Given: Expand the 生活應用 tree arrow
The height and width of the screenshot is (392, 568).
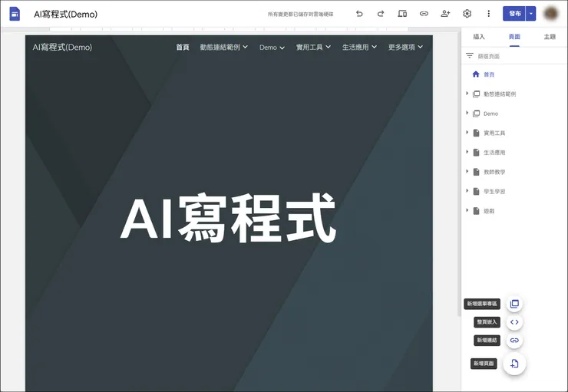Looking at the screenshot, I should point(467,152).
